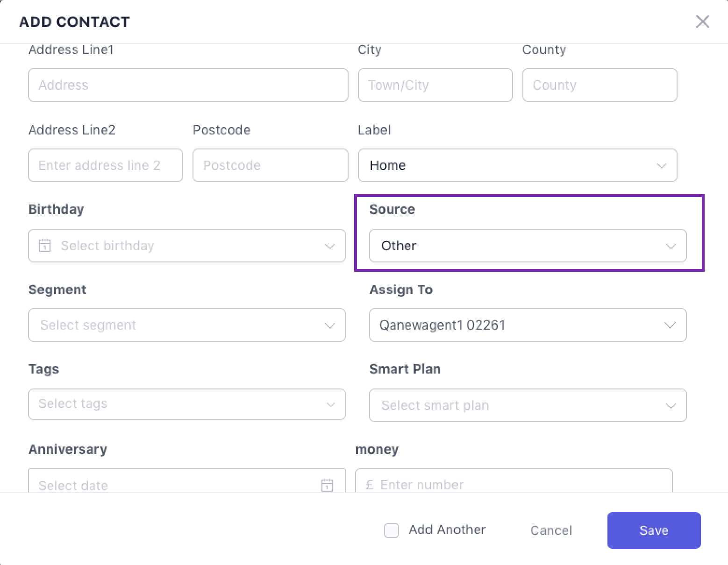The image size is (728, 565).
Task: Click the calendar icon in Anniversary field
Action: pyautogui.click(x=327, y=485)
